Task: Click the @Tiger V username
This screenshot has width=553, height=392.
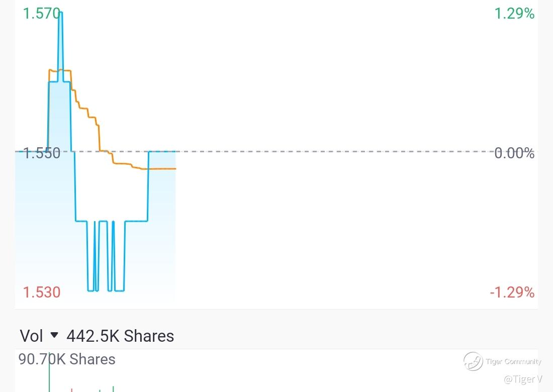Action: [523, 379]
